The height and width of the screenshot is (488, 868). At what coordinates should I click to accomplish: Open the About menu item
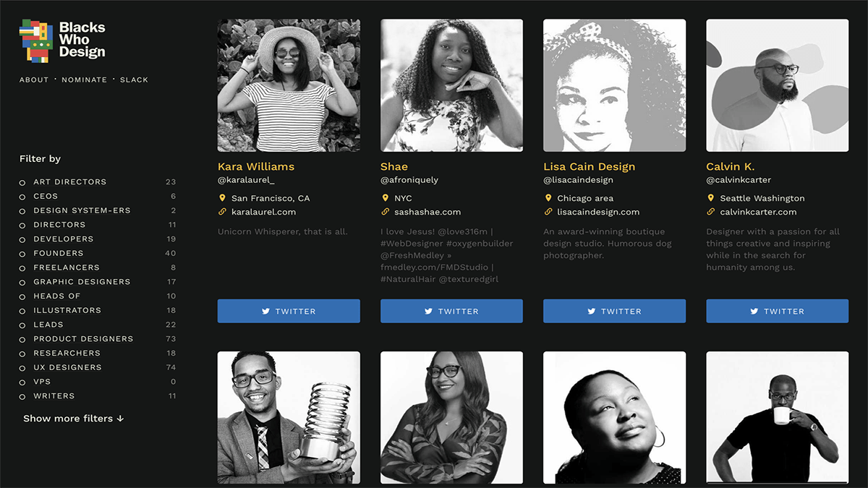click(x=34, y=80)
